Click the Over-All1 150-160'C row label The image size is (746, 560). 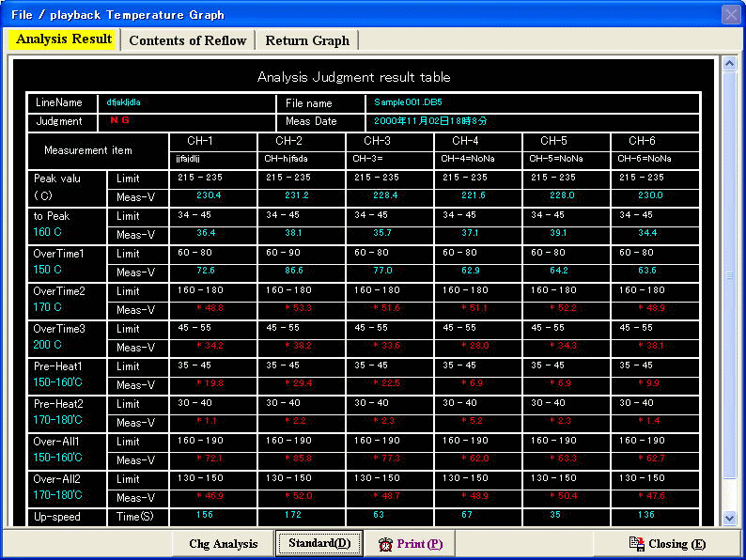[67, 450]
